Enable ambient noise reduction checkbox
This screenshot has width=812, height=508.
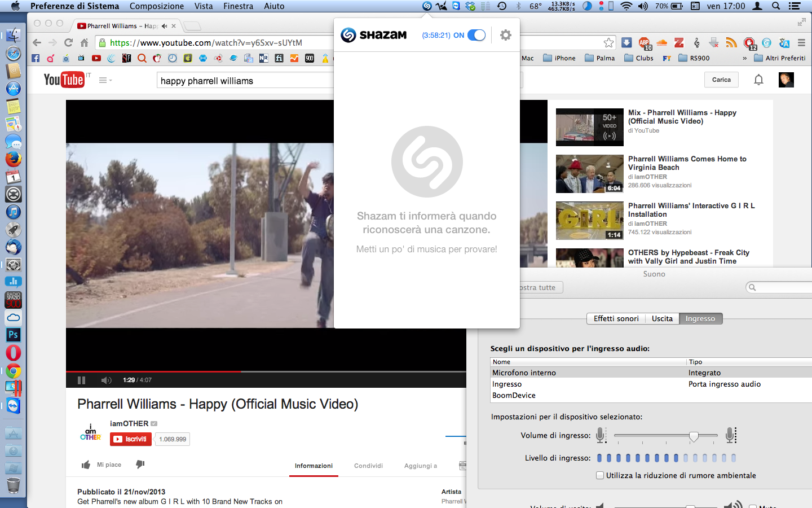point(600,475)
